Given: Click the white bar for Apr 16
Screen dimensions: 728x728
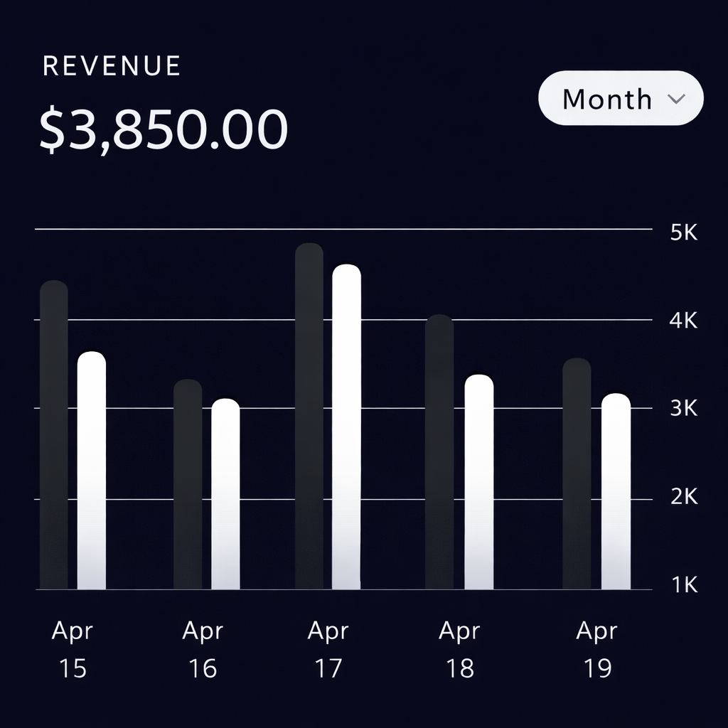Looking at the screenshot, I should point(225,494).
